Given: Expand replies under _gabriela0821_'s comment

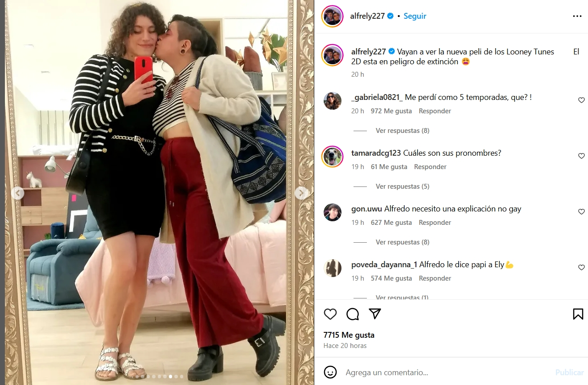Looking at the screenshot, I should click(403, 131).
